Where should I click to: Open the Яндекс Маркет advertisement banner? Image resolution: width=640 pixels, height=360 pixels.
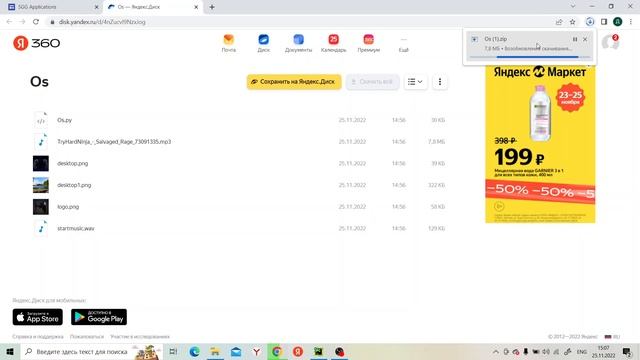pyautogui.click(x=540, y=143)
